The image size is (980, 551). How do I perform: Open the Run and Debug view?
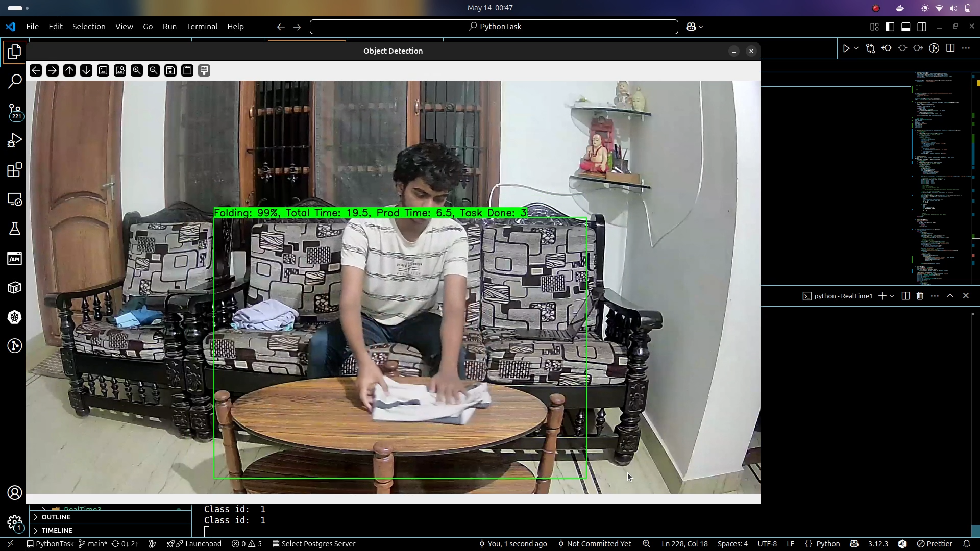pyautogui.click(x=15, y=140)
